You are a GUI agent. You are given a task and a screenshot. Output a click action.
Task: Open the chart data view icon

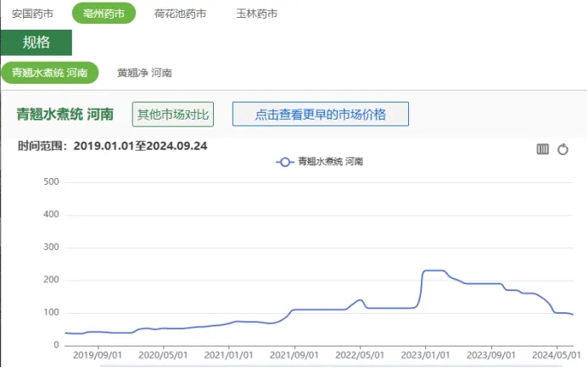[543, 149]
